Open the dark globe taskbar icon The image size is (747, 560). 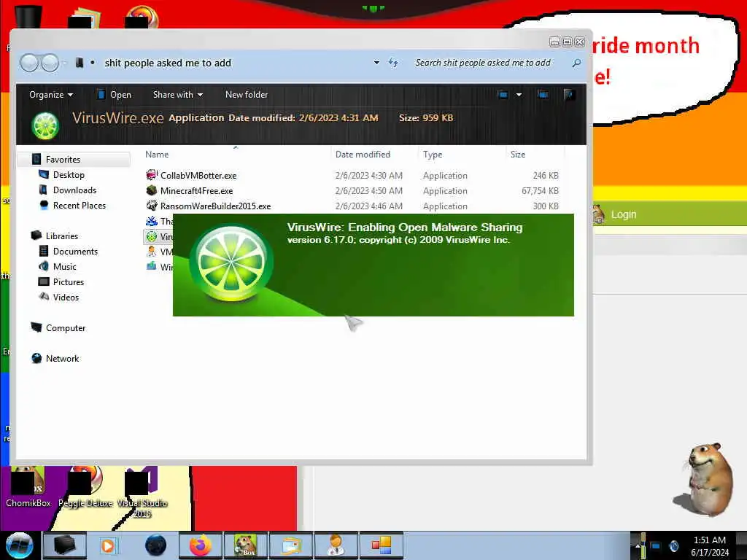[x=155, y=545]
